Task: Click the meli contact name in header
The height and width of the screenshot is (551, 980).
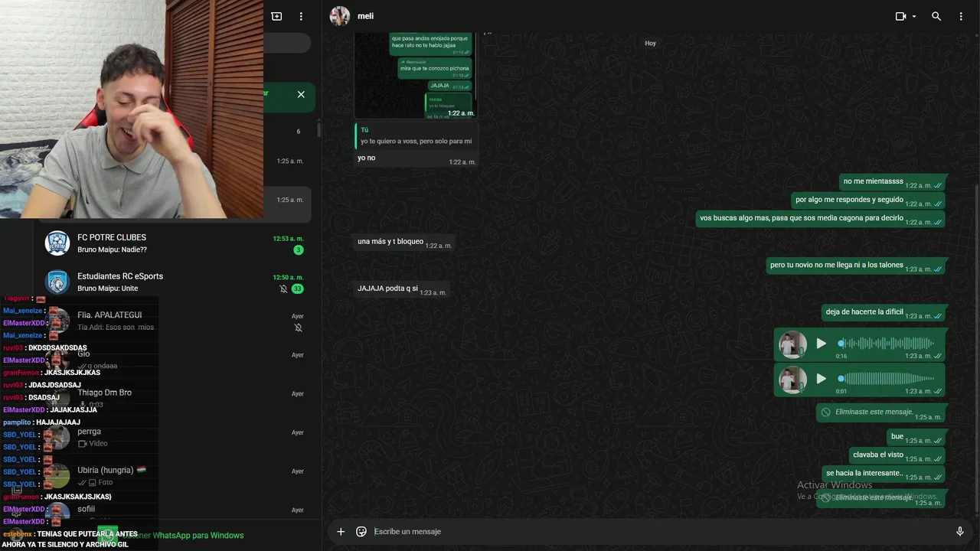Action: [366, 16]
